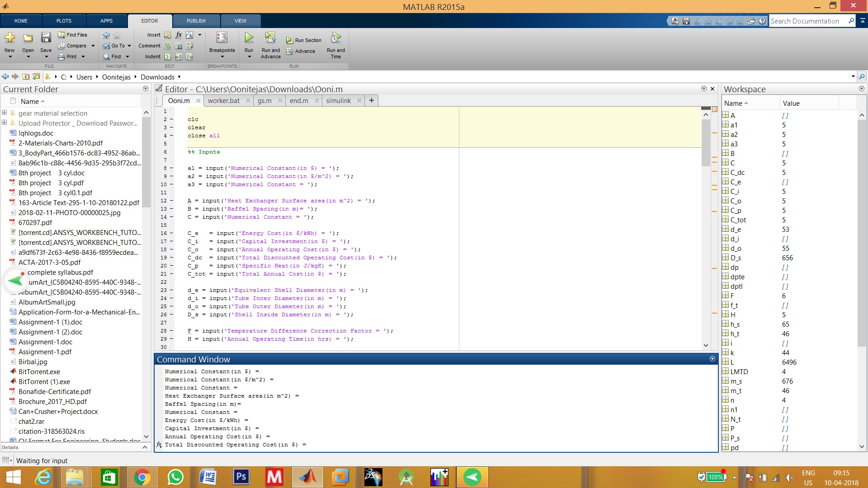
Task: Click the Save icon
Action: tap(46, 38)
